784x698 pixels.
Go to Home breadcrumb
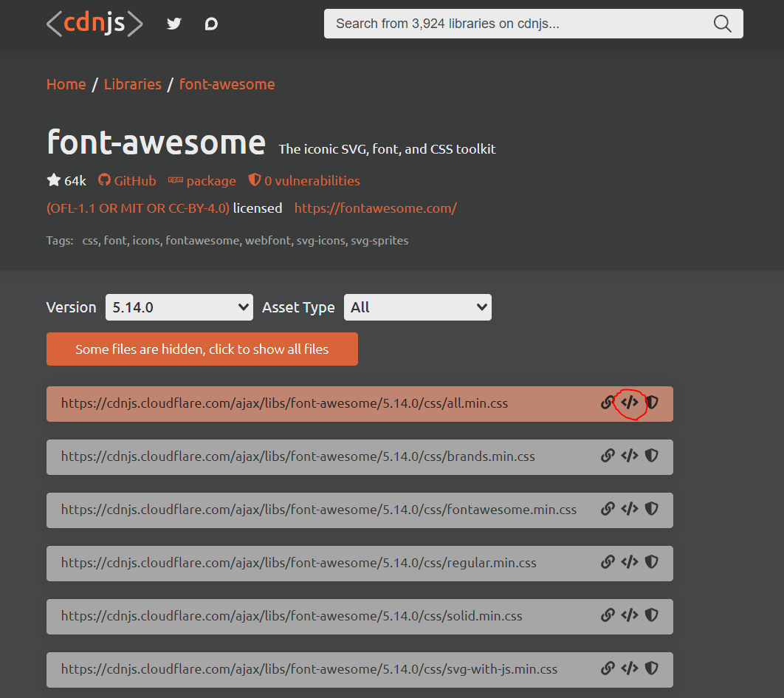(x=66, y=84)
